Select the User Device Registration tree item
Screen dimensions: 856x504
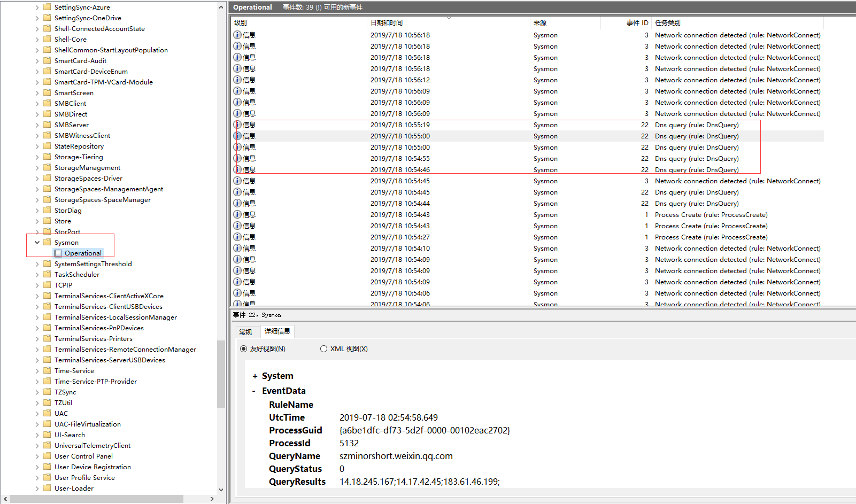(x=92, y=467)
